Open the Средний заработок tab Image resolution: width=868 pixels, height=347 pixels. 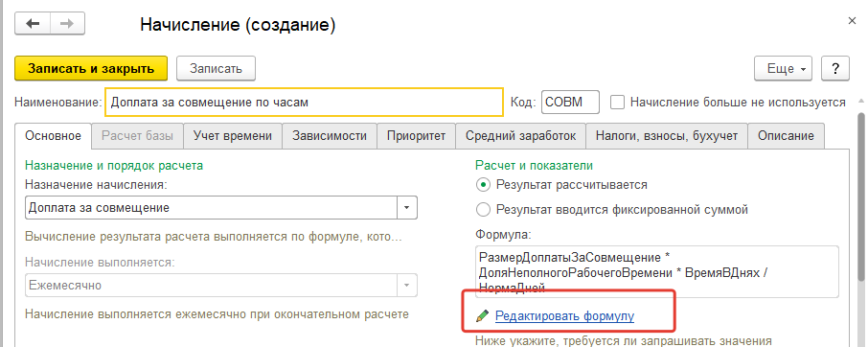point(520,136)
